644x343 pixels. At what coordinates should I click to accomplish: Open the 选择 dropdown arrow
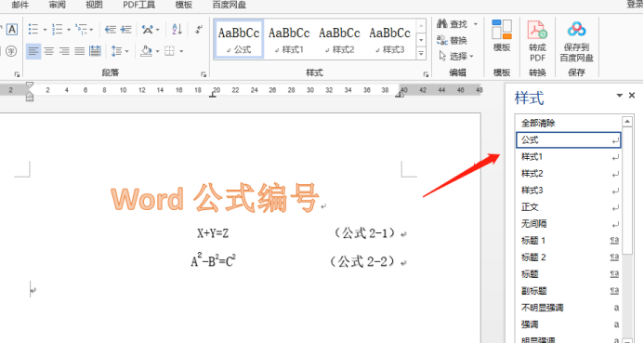pyautogui.click(x=472, y=57)
